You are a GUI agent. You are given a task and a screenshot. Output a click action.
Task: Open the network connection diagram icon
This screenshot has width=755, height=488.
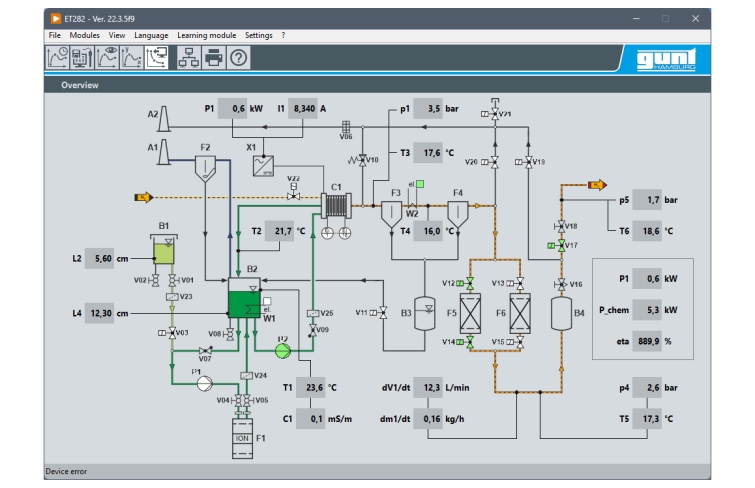pyautogui.click(x=187, y=58)
